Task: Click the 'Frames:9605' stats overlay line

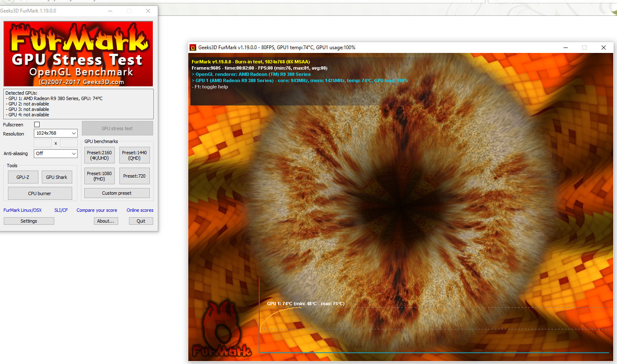Action: tap(259, 68)
